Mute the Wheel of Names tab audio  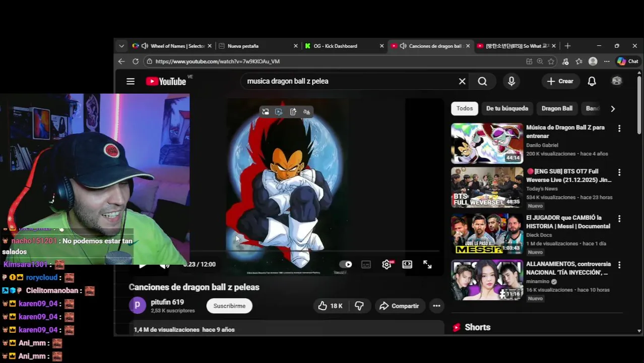[145, 46]
